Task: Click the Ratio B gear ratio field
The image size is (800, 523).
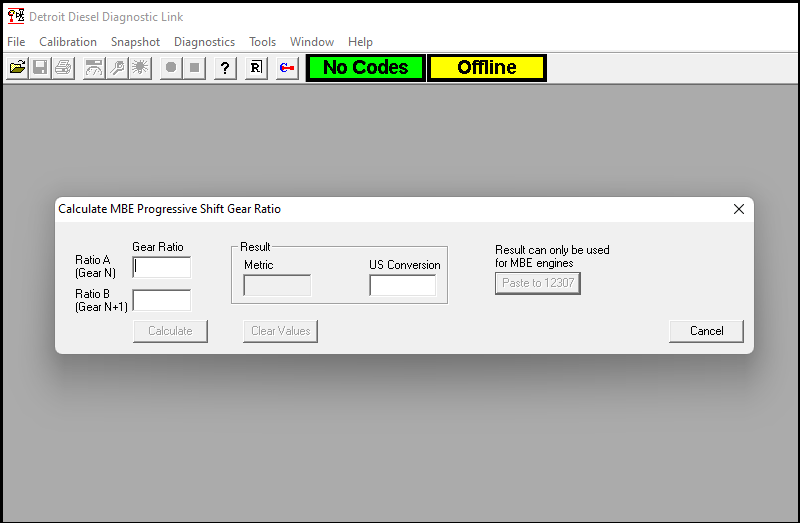Action: click(x=161, y=300)
